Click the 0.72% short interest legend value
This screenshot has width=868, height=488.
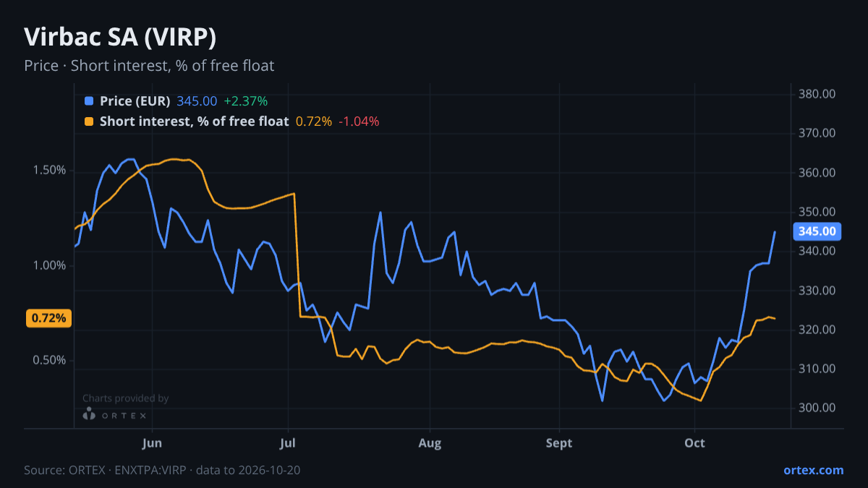[x=314, y=121]
